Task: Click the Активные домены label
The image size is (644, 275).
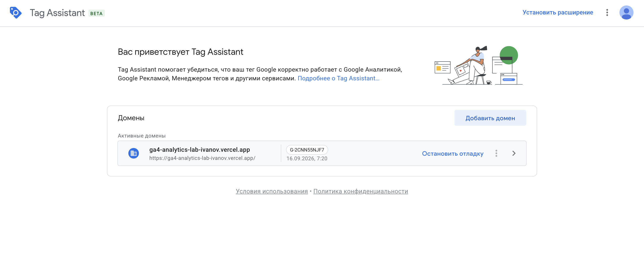Action: point(142,136)
